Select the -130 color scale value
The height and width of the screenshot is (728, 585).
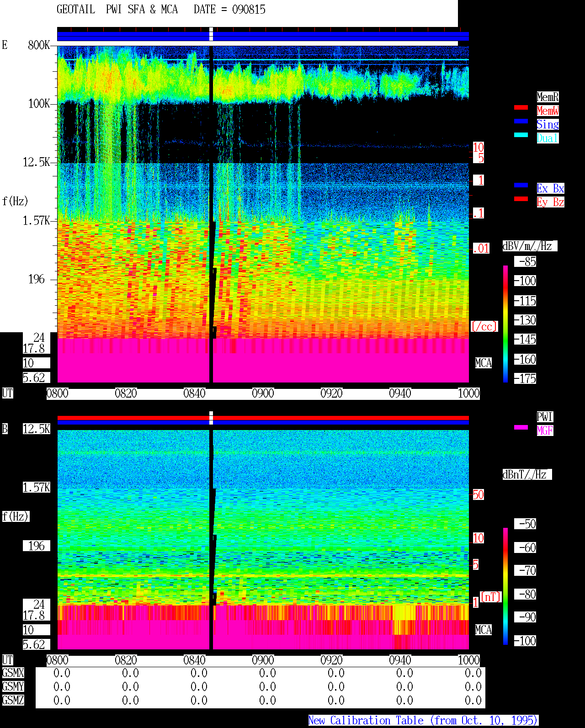click(x=525, y=320)
